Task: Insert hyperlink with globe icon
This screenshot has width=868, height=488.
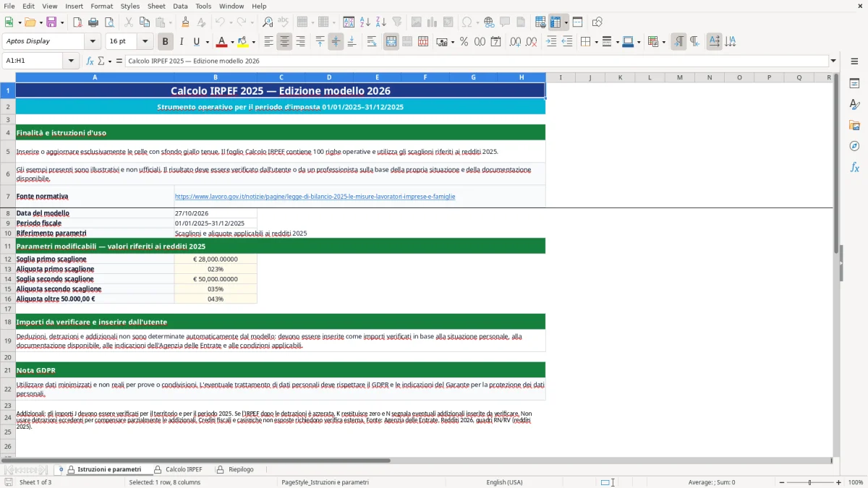Action: click(x=489, y=22)
